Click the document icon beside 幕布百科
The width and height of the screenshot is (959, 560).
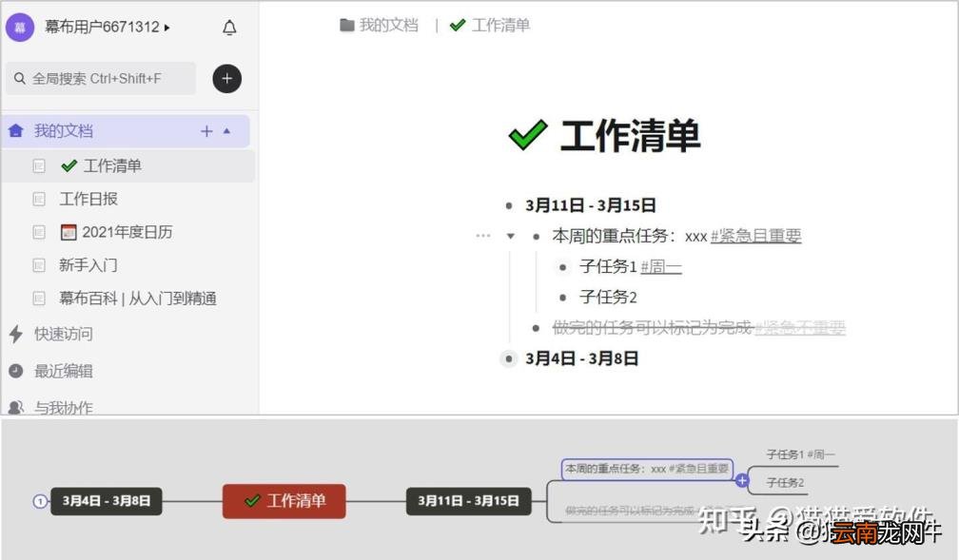click(38, 299)
